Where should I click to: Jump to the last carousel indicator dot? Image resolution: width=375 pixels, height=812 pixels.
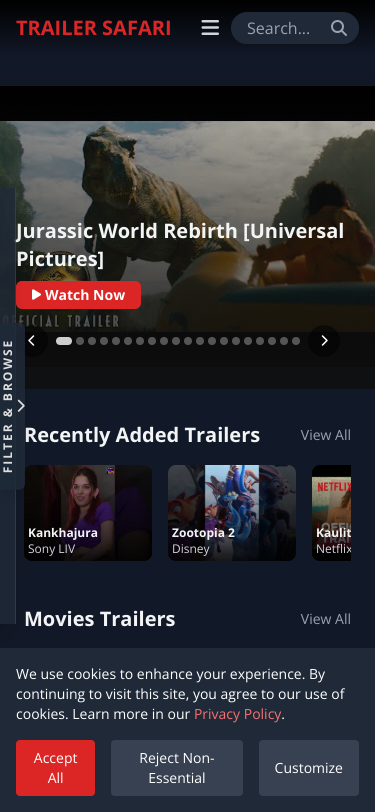(296, 341)
